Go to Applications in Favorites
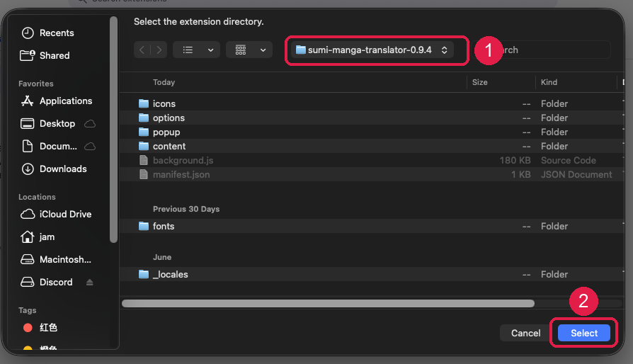Screen dimensions: 633x364 click(x=57, y=101)
